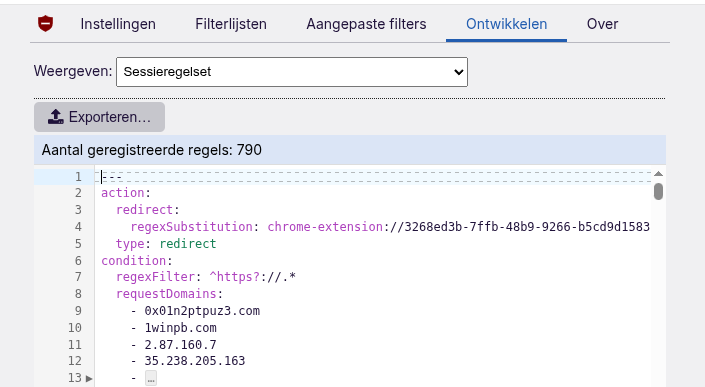Expand the folded section at line 13

point(89,378)
